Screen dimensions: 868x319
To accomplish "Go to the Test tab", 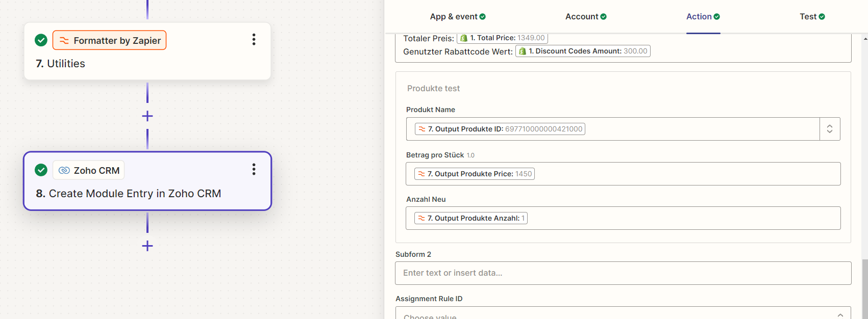I will [x=812, y=17].
